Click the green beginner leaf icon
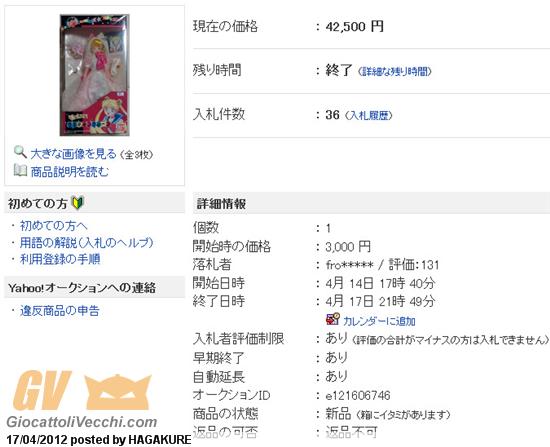The image size is (550, 447). coord(78,203)
